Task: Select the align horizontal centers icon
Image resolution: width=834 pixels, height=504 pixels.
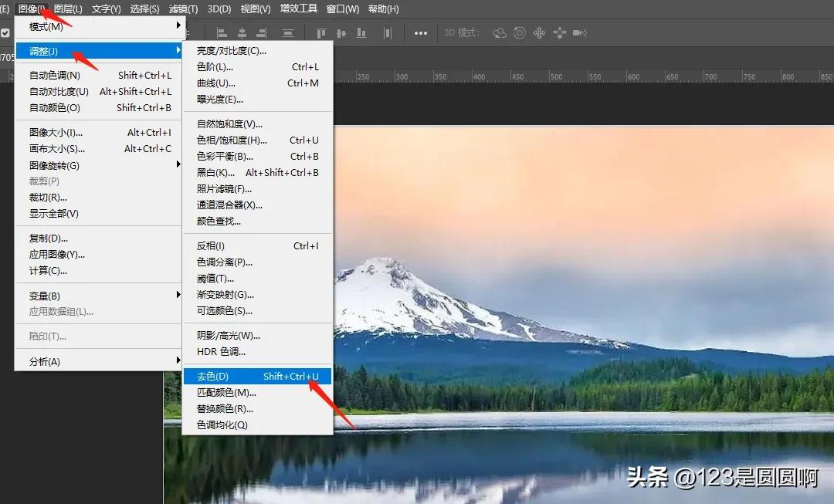Action: pos(242,32)
